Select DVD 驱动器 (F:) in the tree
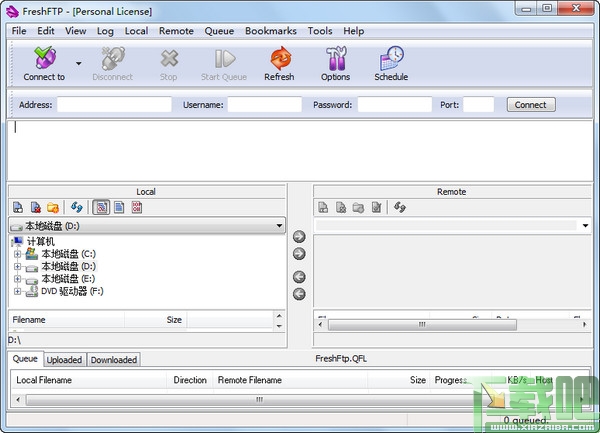Image resolution: width=600 pixels, height=433 pixels. click(x=72, y=291)
